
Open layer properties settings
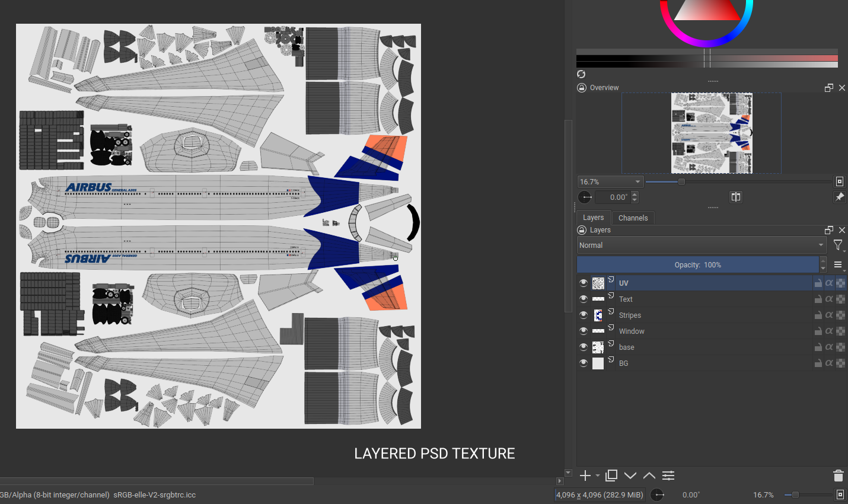click(x=668, y=476)
